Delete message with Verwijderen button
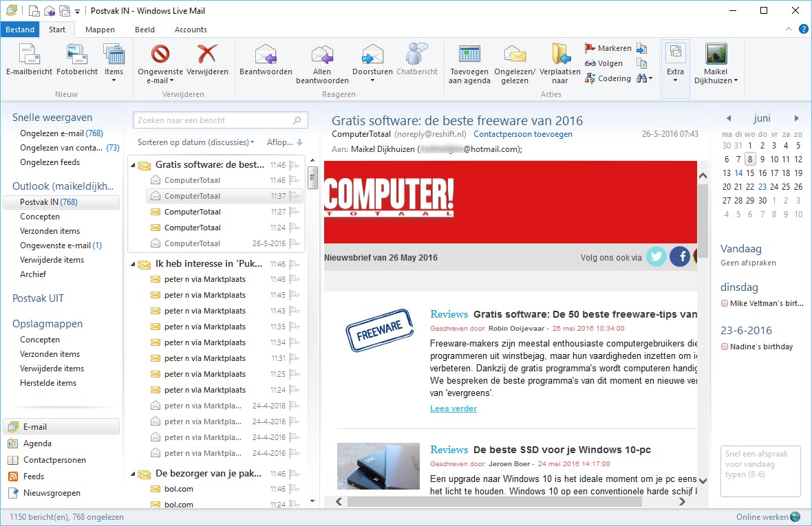This screenshot has width=812, height=526. 207,60
